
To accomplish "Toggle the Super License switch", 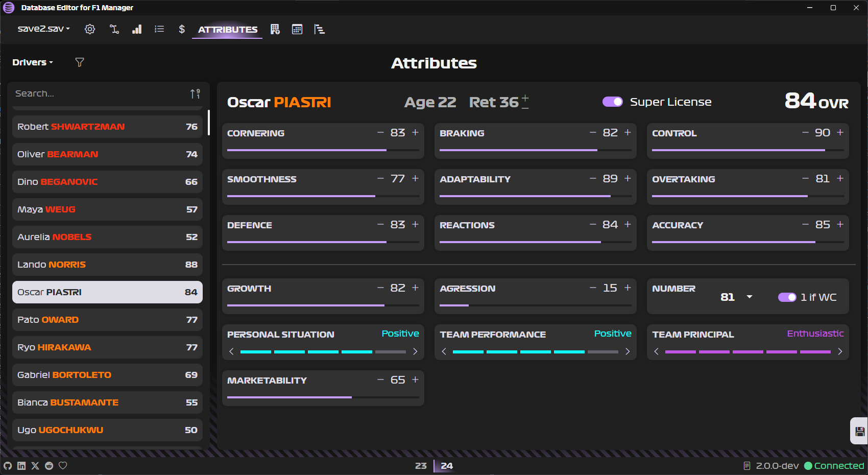I will pyautogui.click(x=612, y=102).
